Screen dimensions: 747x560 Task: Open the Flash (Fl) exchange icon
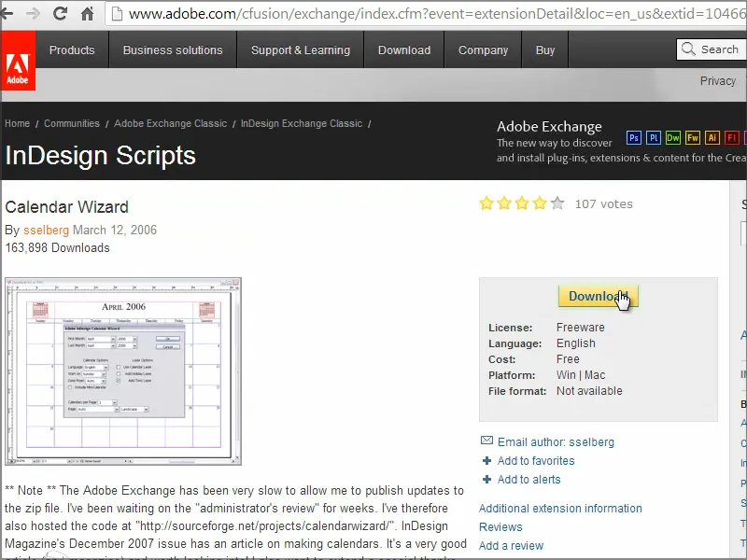click(x=732, y=137)
